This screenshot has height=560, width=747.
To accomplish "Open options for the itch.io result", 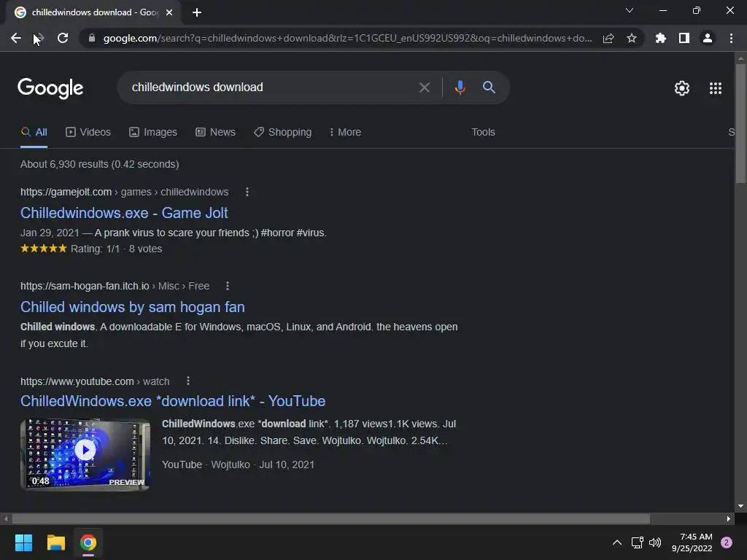I will point(228,286).
